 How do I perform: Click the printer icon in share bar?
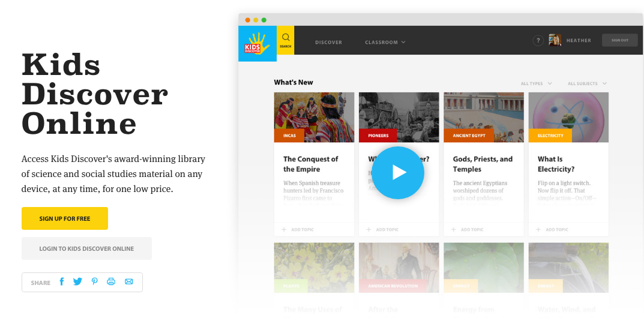pyautogui.click(x=111, y=281)
